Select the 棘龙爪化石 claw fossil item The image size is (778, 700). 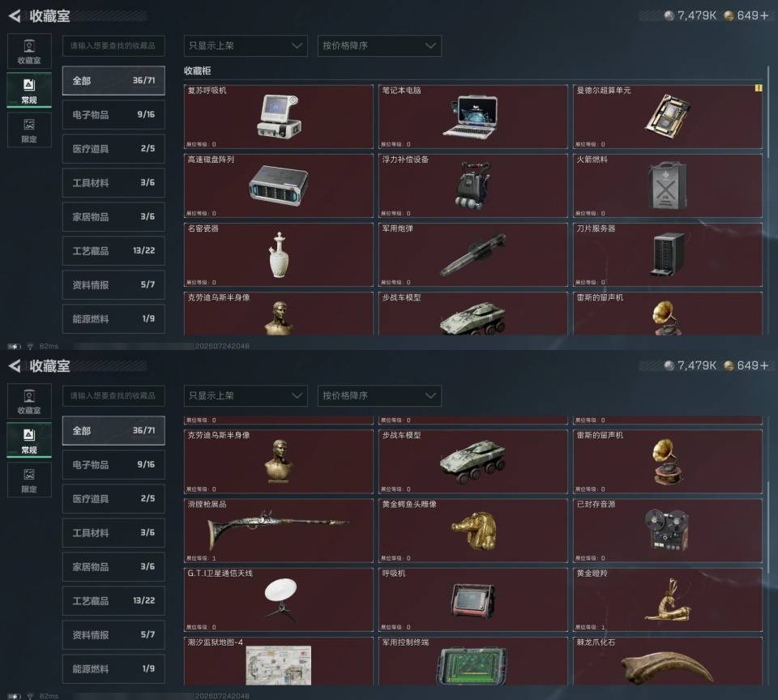tap(667, 661)
